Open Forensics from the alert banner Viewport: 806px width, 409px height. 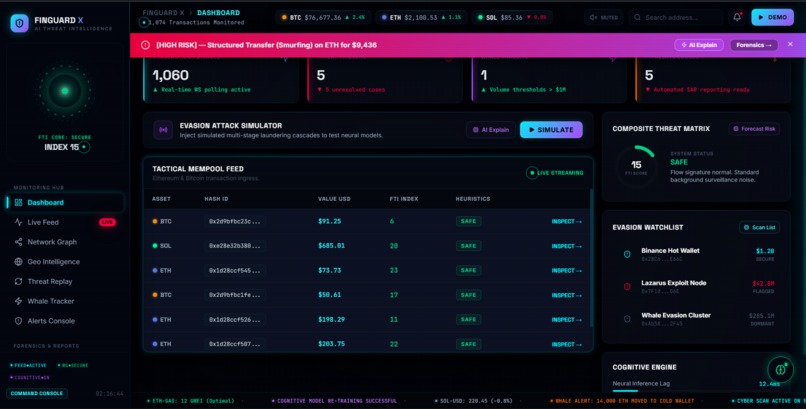(x=754, y=45)
